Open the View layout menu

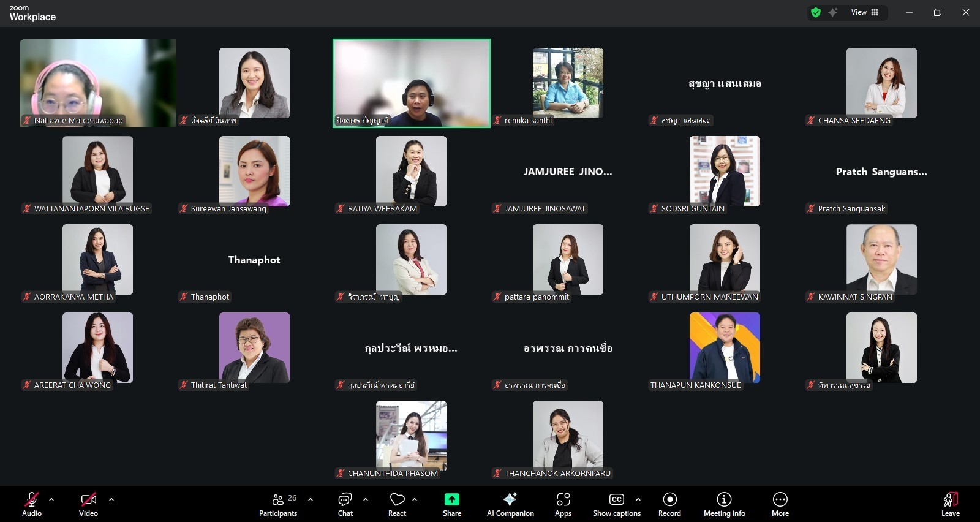click(x=865, y=12)
